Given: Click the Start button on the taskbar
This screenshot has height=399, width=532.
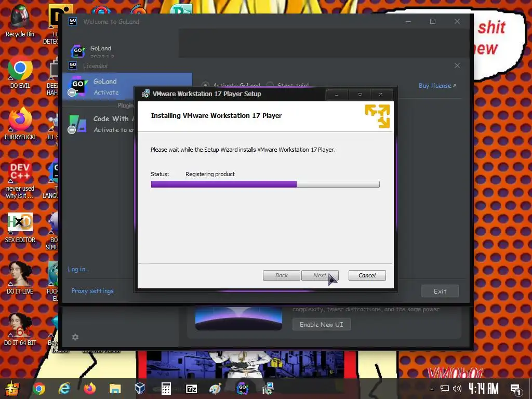Looking at the screenshot, I should [11, 389].
